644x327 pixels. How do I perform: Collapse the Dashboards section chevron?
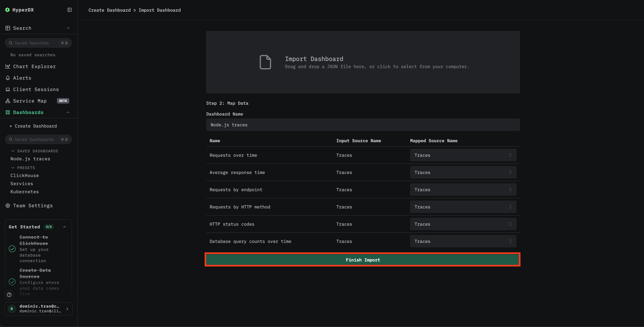(68, 112)
